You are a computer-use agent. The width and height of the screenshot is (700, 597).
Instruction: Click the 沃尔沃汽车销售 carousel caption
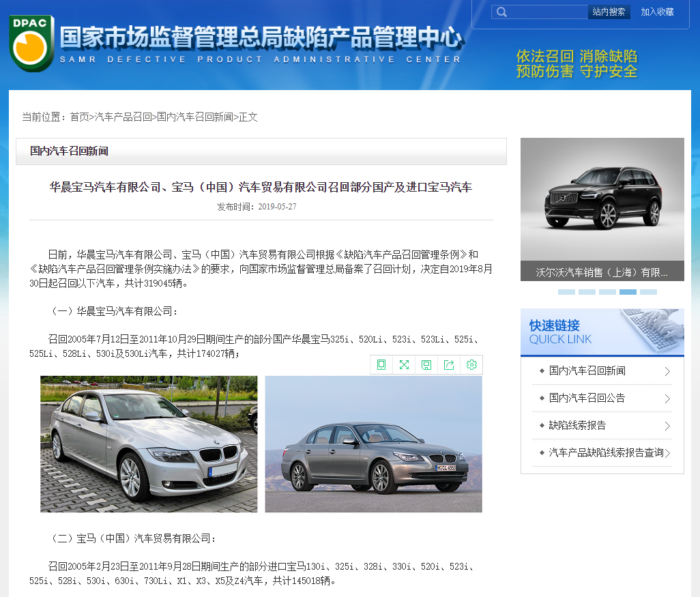coord(602,272)
